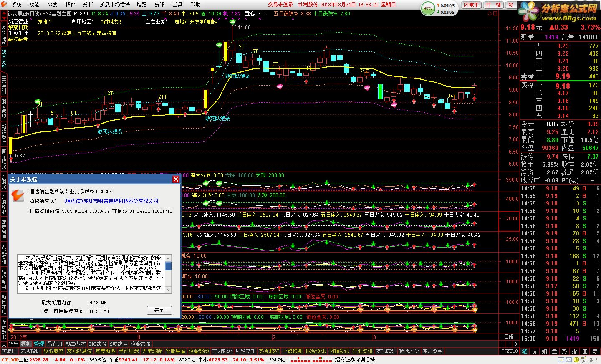The image size is (601, 364).
Task: Select the 资金决策 template
Action: point(141,344)
